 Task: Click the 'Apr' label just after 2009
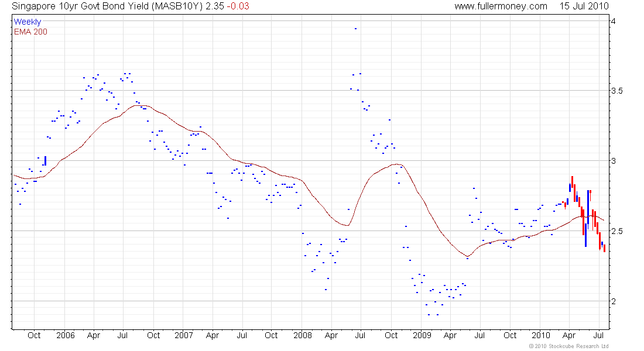coord(450,335)
